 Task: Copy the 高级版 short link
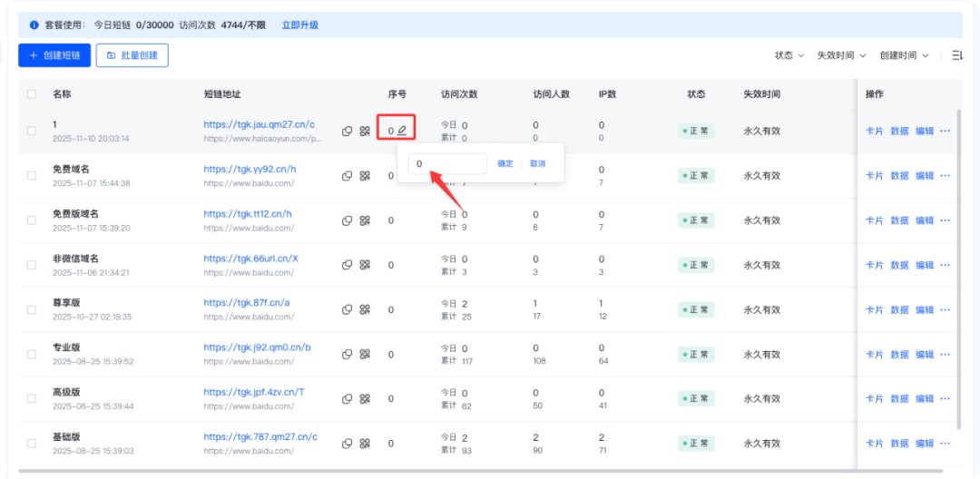tap(347, 398)
